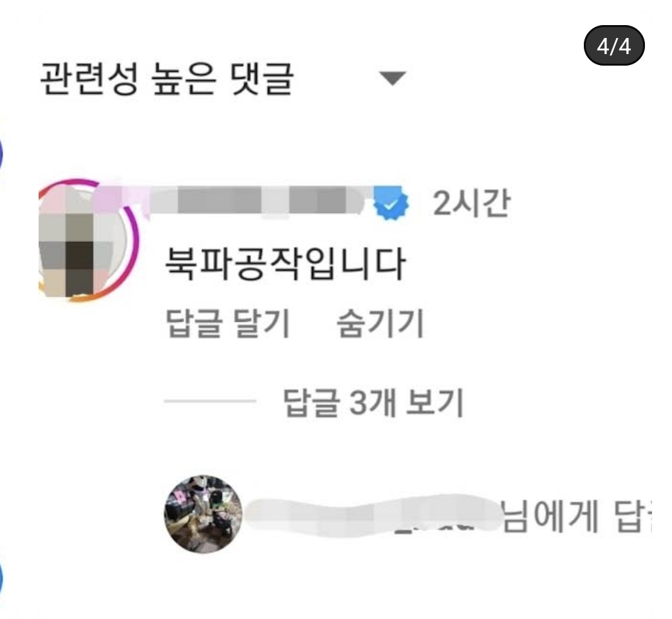Hide the comment with 숨기기

click(380, 323)
